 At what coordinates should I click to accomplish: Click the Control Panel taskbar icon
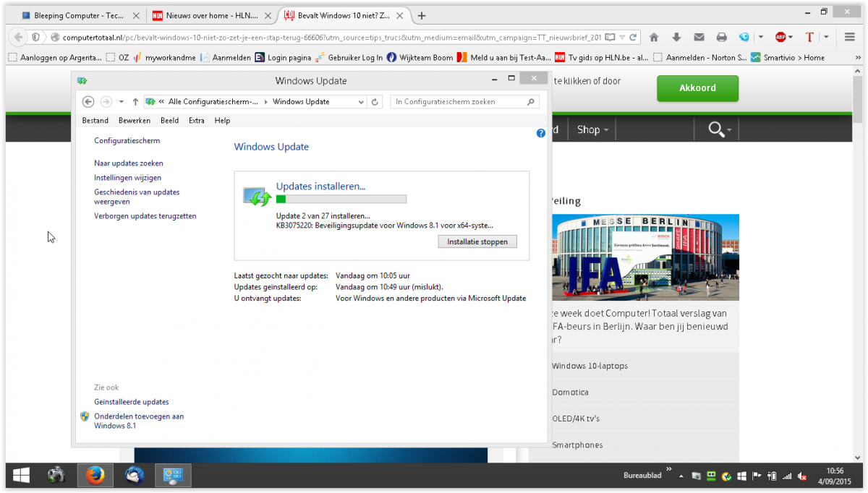173,475
